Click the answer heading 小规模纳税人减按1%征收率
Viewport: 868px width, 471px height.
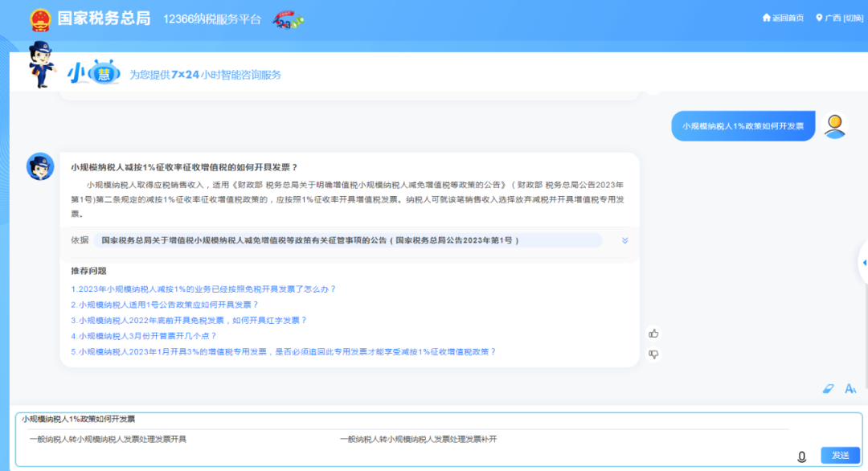[184, 167]
